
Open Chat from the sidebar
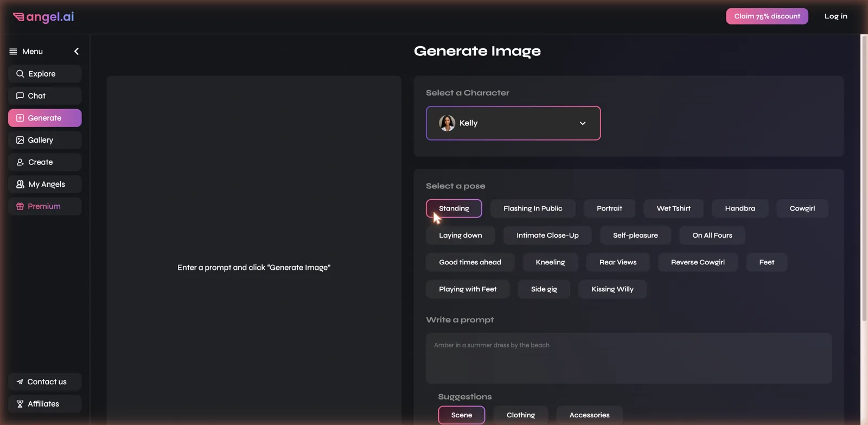pos(45,96)
